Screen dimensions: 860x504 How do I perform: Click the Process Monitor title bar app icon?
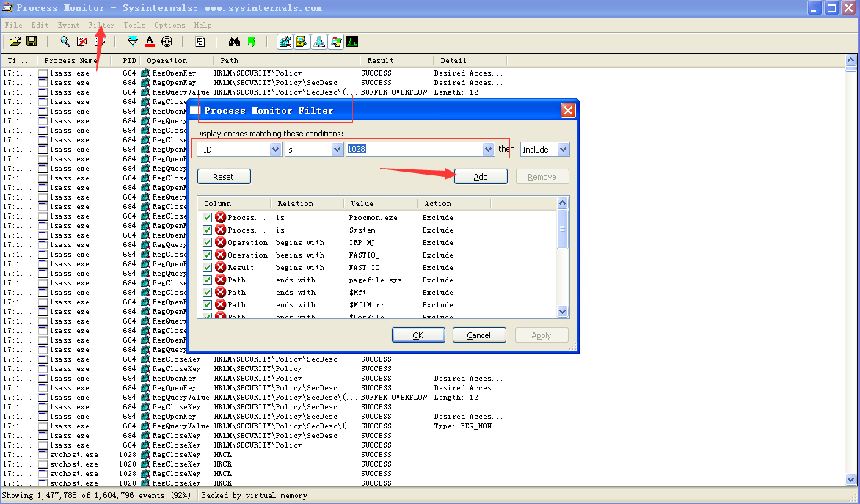(x=7, y=7)
